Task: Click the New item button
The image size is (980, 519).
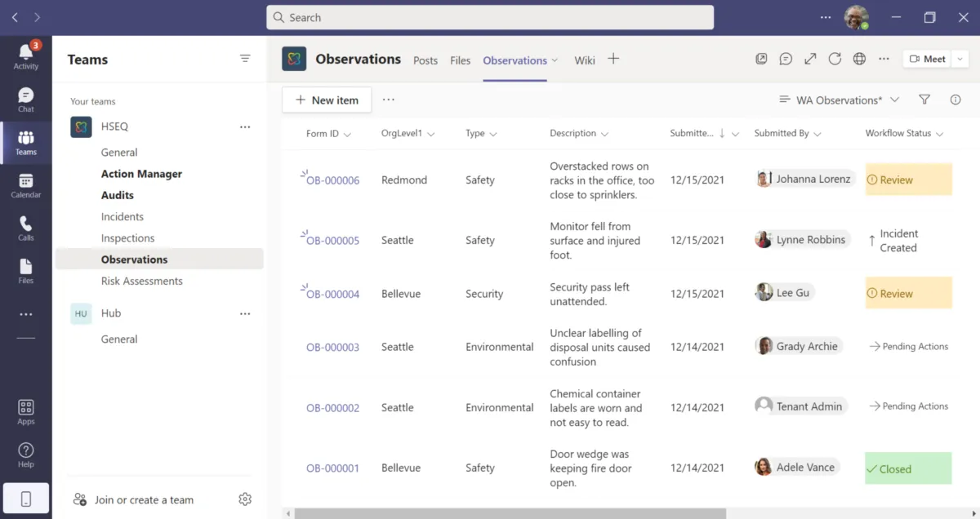Action: tap(327, 100)
